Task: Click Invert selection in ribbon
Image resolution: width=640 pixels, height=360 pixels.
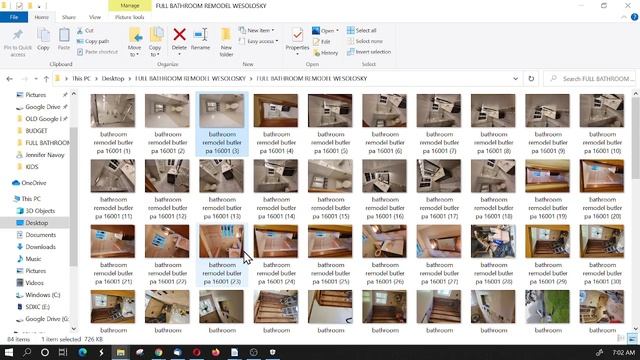Action: click(x=369, y=52)
